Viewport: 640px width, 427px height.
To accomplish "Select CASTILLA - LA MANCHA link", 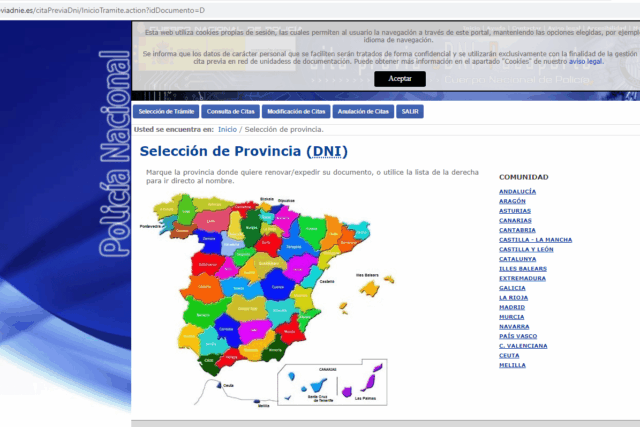I will point(536,240).
